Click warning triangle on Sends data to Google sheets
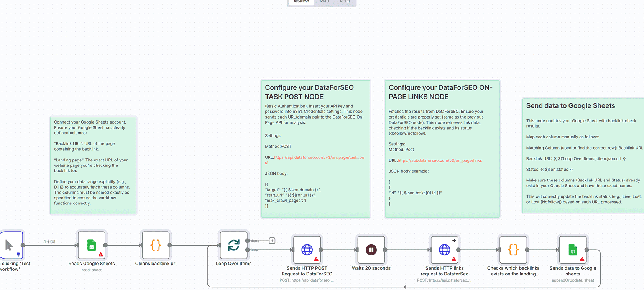Screen dimensions: 644x290 pos(582,259)
